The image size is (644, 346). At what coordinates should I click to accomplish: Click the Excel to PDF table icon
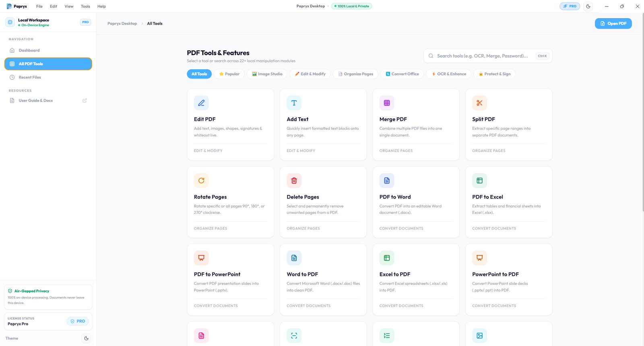(x=387, y=258)
